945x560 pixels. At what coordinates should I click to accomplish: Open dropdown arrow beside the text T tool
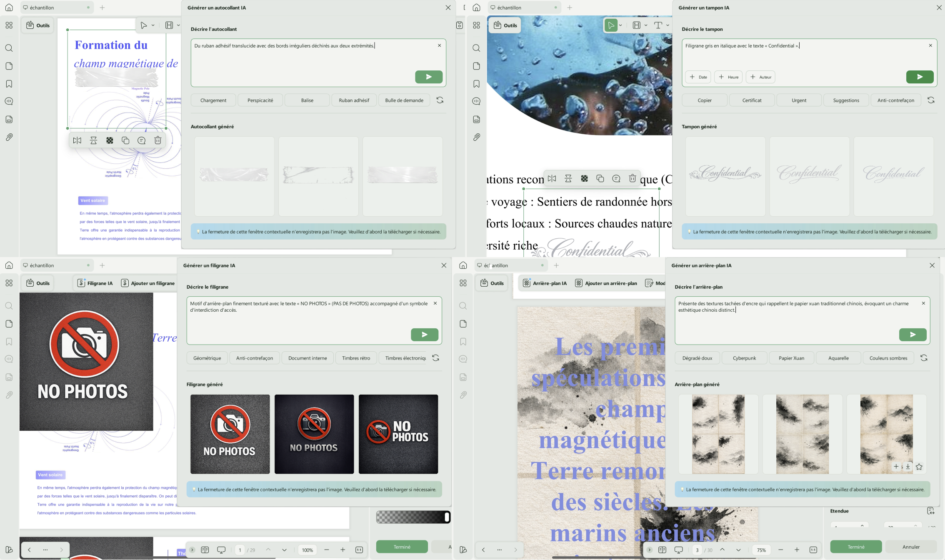(667, 25)
